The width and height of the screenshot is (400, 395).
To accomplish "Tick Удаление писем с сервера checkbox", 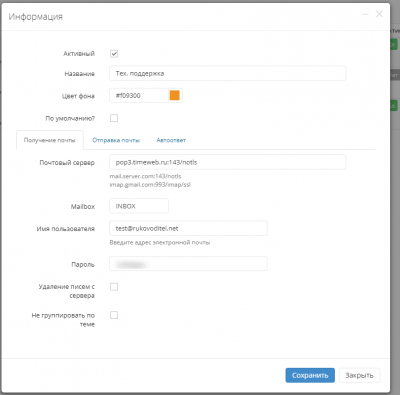I will coord(114,287).
